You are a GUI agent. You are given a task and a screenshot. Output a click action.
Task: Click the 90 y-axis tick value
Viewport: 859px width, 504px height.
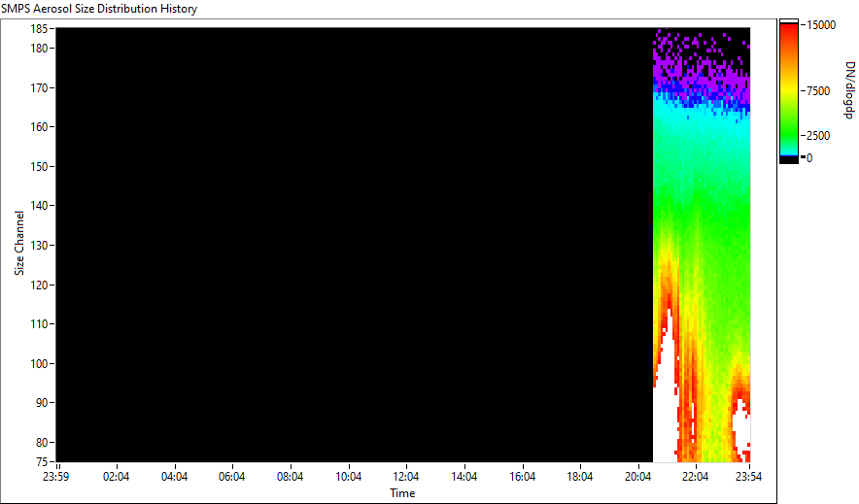pos(41,403)
